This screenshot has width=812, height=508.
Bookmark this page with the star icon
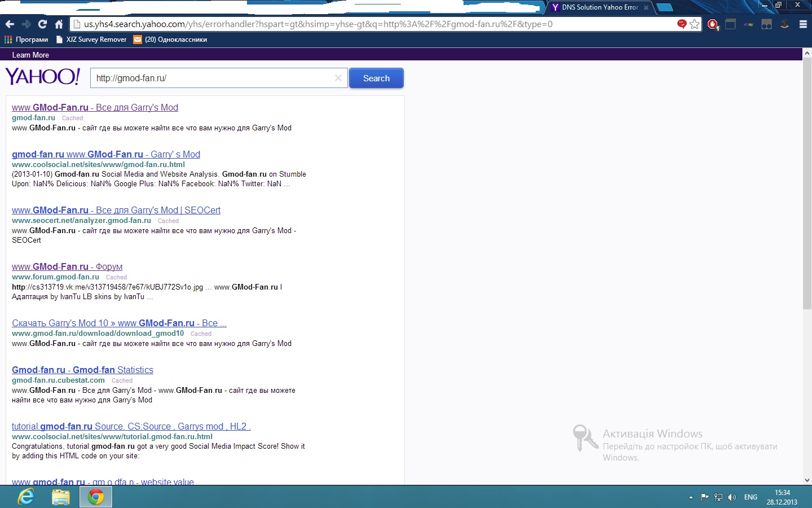click(695, 24)
